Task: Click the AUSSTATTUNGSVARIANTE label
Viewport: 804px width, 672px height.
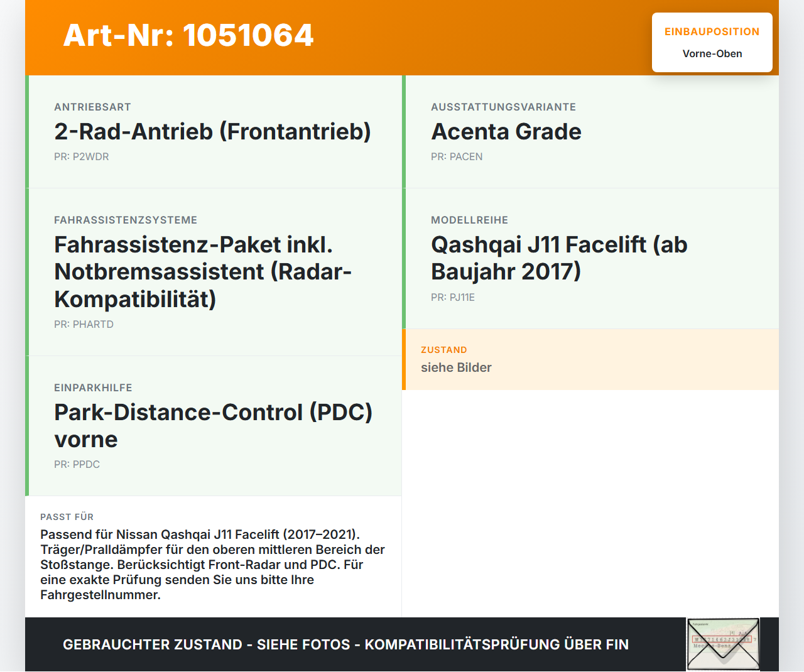Action: tap(503, 107)
